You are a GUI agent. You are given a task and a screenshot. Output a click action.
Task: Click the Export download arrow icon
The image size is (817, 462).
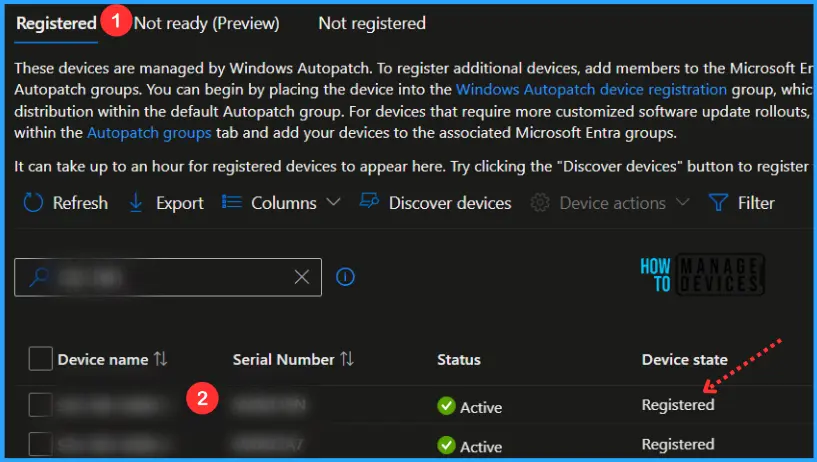coord(136,203)
